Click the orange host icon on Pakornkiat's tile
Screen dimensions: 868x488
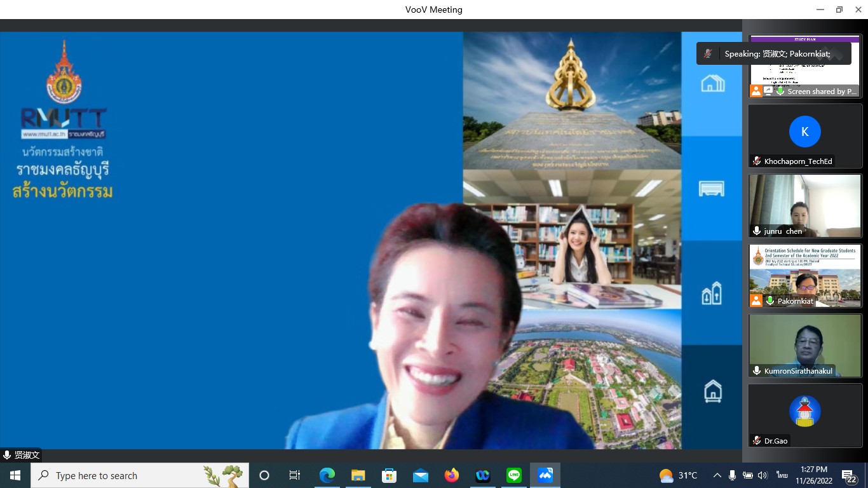click(x=756, y=301)
